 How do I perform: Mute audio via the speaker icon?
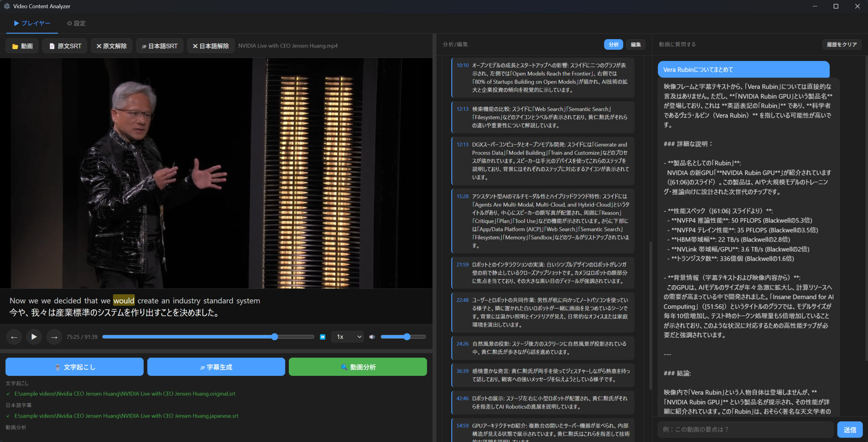pos(372,337)
